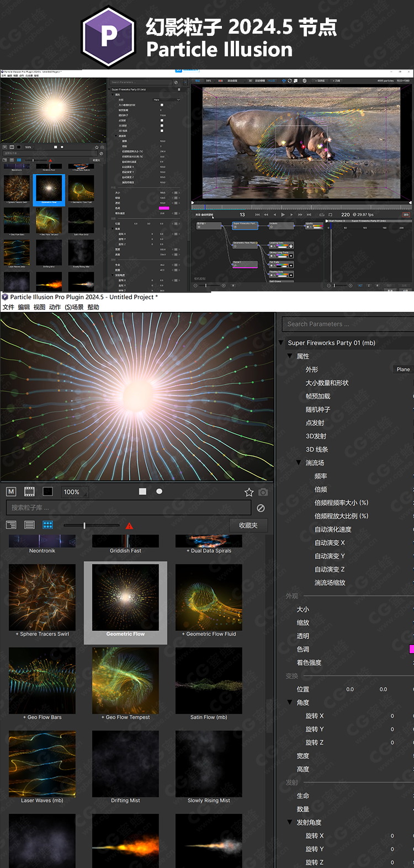Open the 收藏夹 favorites button
The width and height of the screenshot is (414, 868).
pyautogui.click(x=248, y=525)
